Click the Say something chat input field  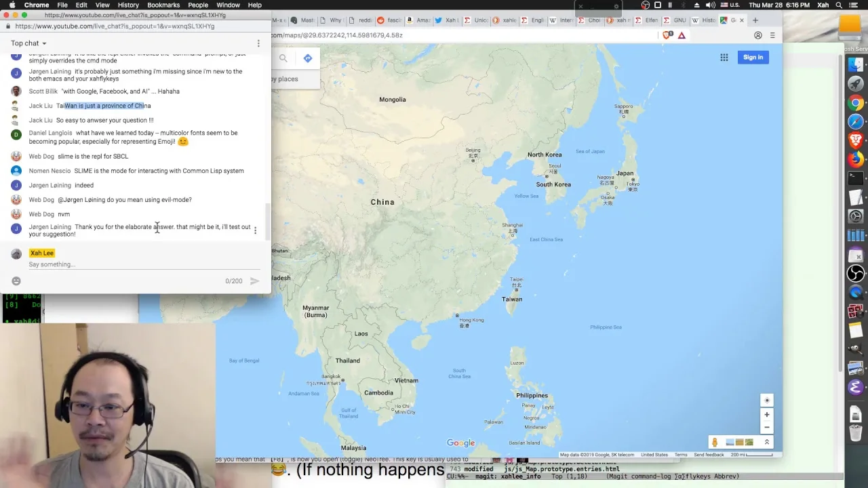[x=136, y=264]
